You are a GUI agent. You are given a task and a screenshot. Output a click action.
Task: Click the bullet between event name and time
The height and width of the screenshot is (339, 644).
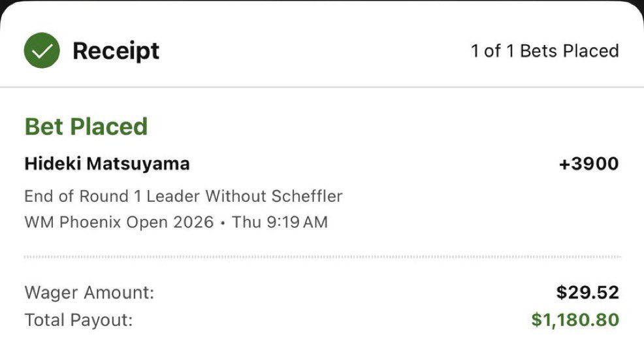(x=223, y=223)
